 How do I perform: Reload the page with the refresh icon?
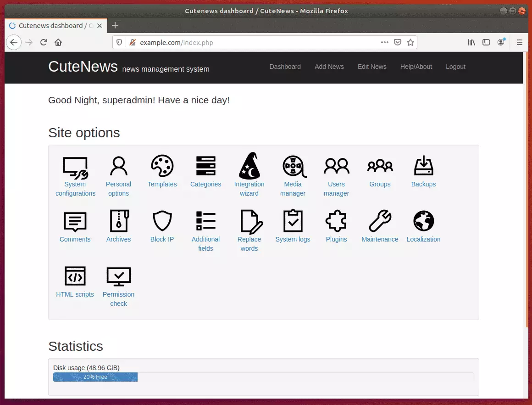coord(44,42)
